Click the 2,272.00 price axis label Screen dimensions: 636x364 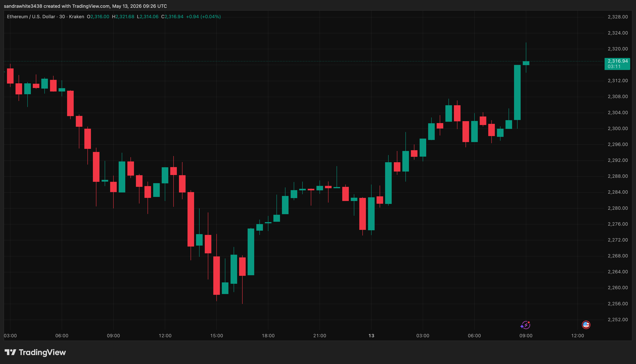618,240
